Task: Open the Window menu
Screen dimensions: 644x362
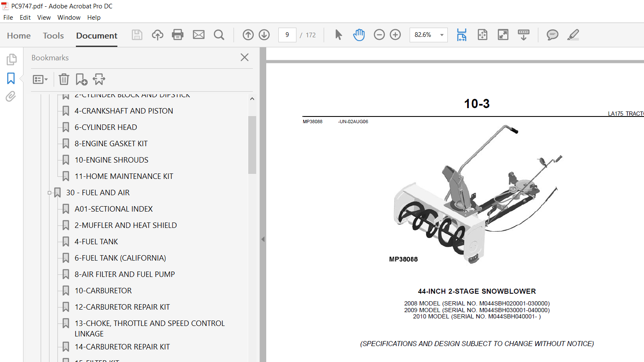Action: [69, 18]
